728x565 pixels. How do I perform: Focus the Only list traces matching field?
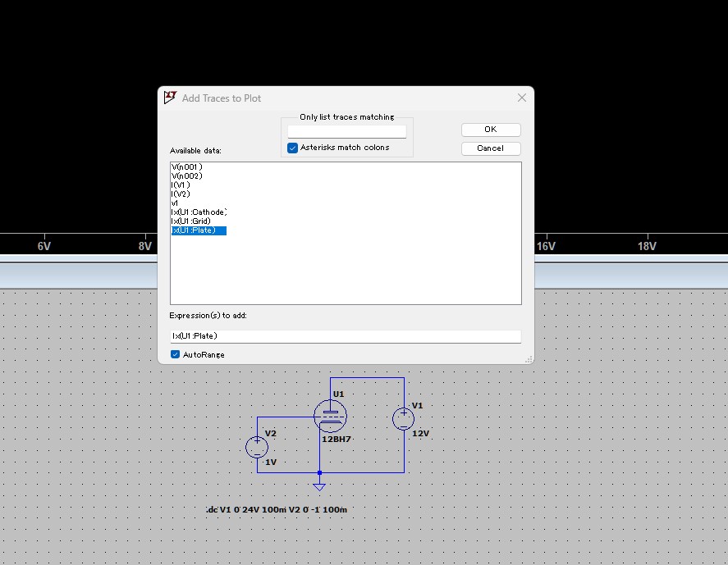(347, 132)
